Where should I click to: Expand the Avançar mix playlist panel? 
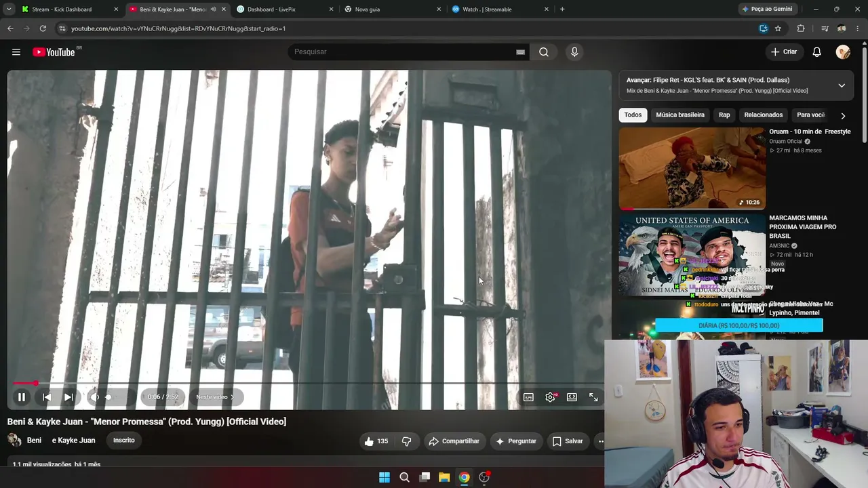(x=842, y=85)
